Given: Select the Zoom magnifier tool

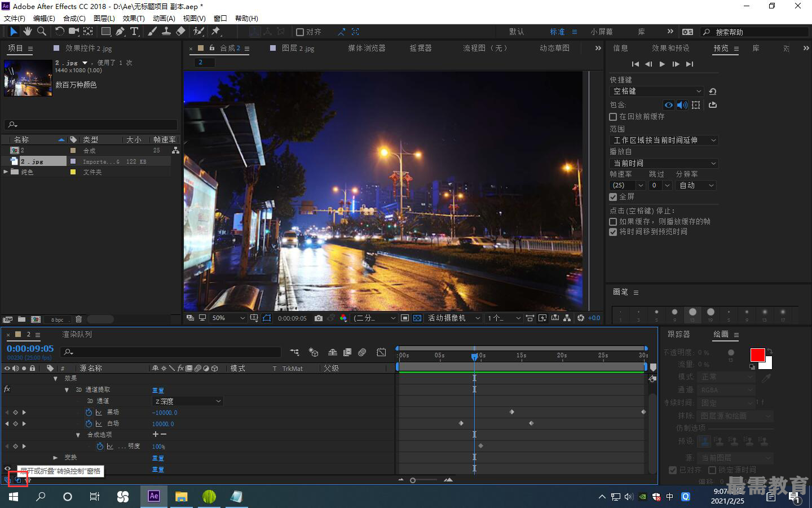Looking at the screenshot, I should point(42,32).
